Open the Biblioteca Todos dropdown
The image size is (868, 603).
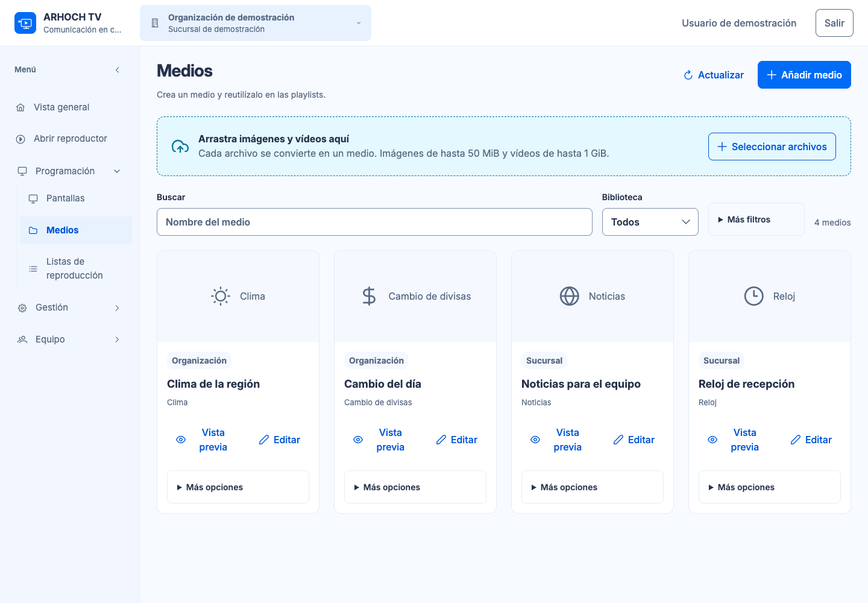click(650, 222)
